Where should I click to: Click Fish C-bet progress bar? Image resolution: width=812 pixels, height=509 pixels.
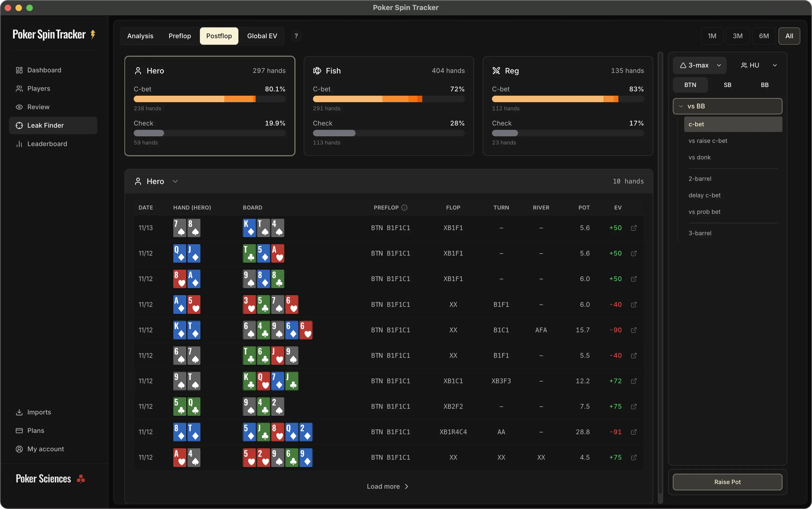pyautogui.click(x=388, y=99)
